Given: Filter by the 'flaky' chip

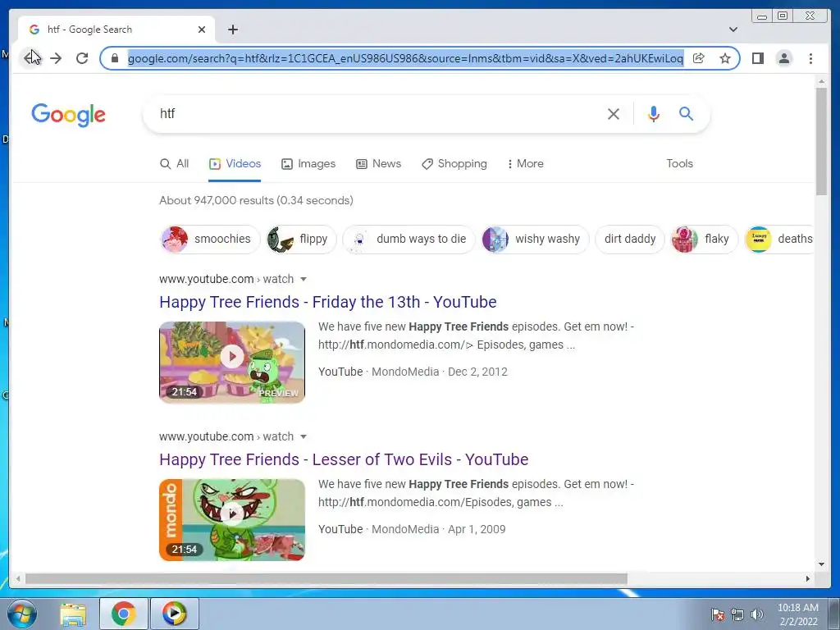Looking at the screenshot, I should (704, 239).
